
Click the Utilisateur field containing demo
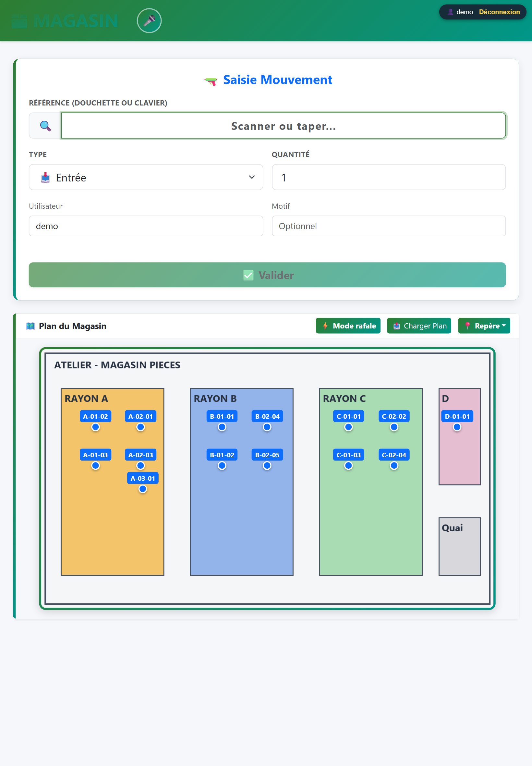pos(146,226)
